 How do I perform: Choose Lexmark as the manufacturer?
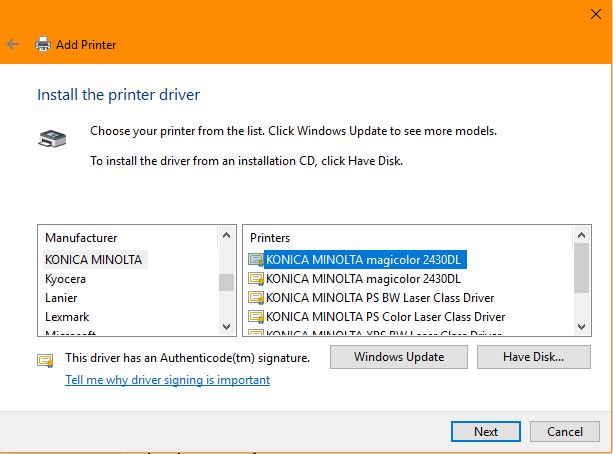[x=67, y=317]
